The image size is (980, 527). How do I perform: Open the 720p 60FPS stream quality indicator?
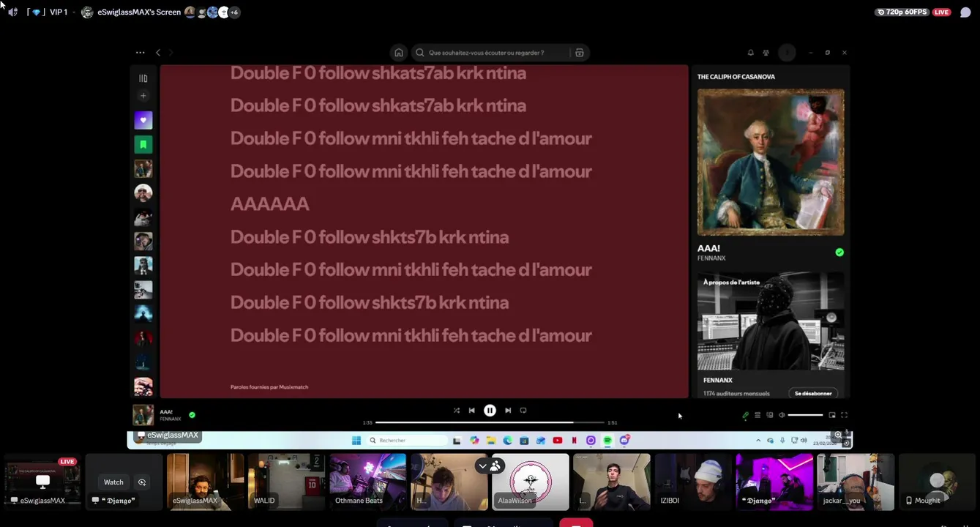902,12
